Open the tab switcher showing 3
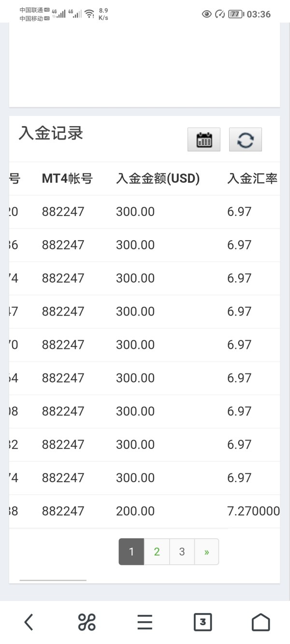The image size is (290, 644). (x=203, y=622)
